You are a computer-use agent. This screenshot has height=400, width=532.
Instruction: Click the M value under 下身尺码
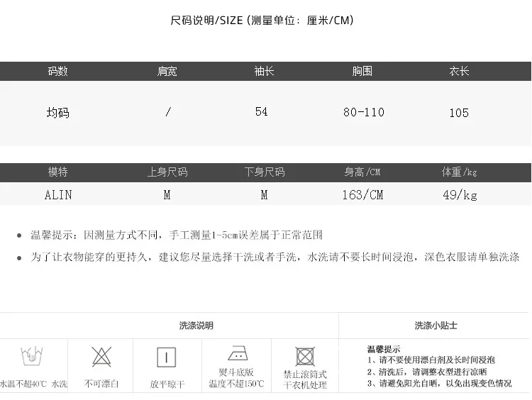[264, 195]
